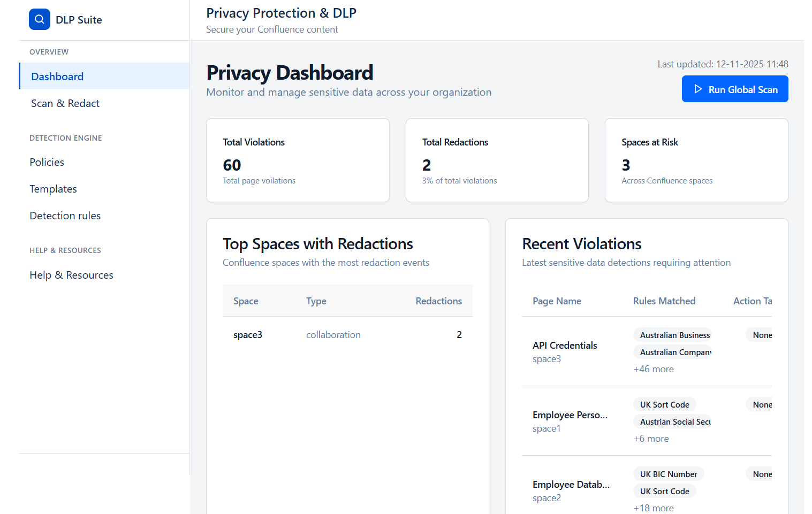
Task: Open the Dashboard sidebar item
Action: [x=57, y=76]
